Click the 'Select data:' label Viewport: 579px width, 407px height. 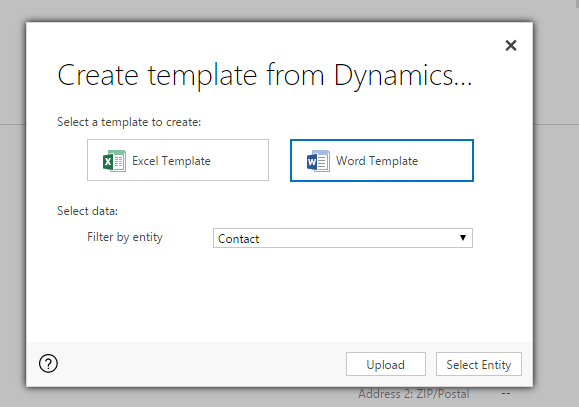[x=87, y=211]
